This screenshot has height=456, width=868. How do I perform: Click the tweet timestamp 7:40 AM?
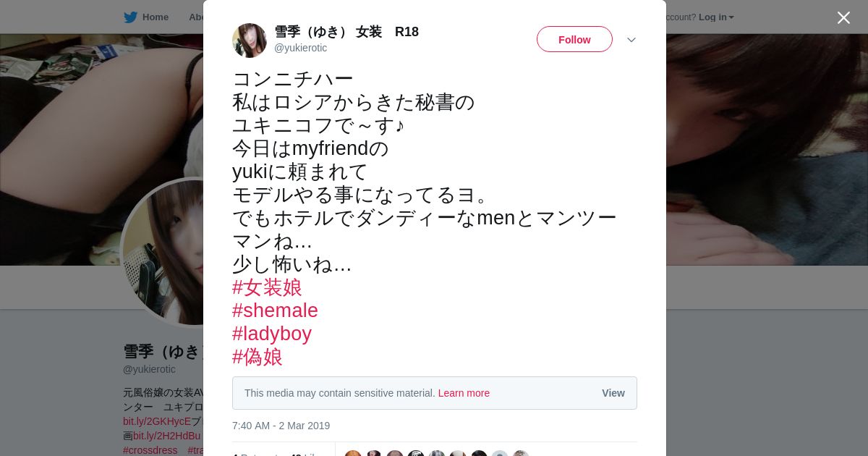click(281, 426)
